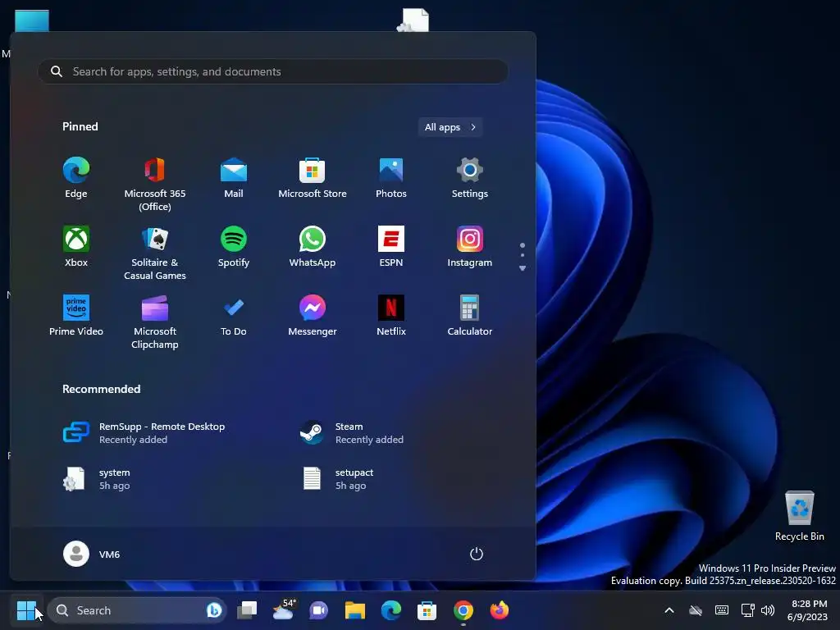Open the Mail app
This screenshot has width=840, height=630.
pos(234,178)
